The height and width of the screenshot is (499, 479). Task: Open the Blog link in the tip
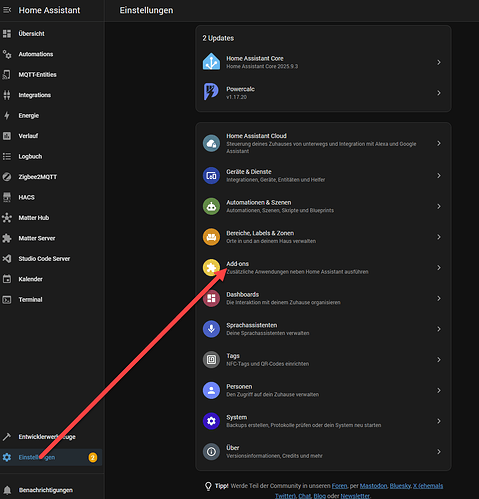pyautogui.click(x=320, y=496)
